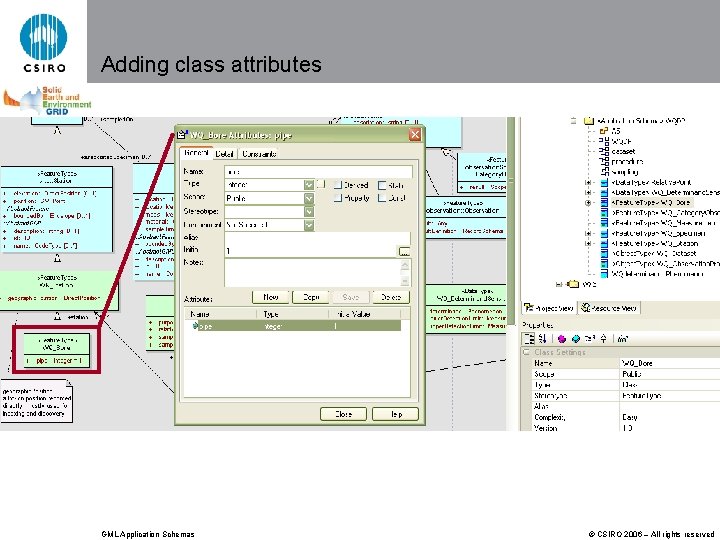This screenshot has height=540, width=720.
Task: Click the Initial value input field
Action: pos(310,251)
